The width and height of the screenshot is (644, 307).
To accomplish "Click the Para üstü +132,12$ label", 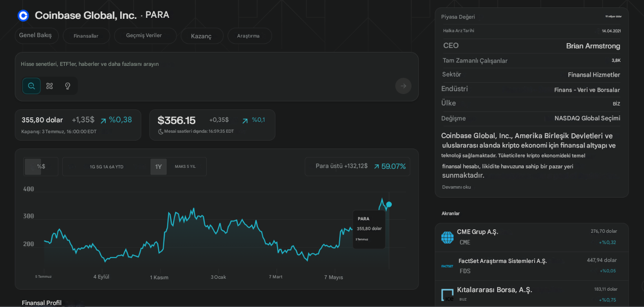I will tap(342, 166).
